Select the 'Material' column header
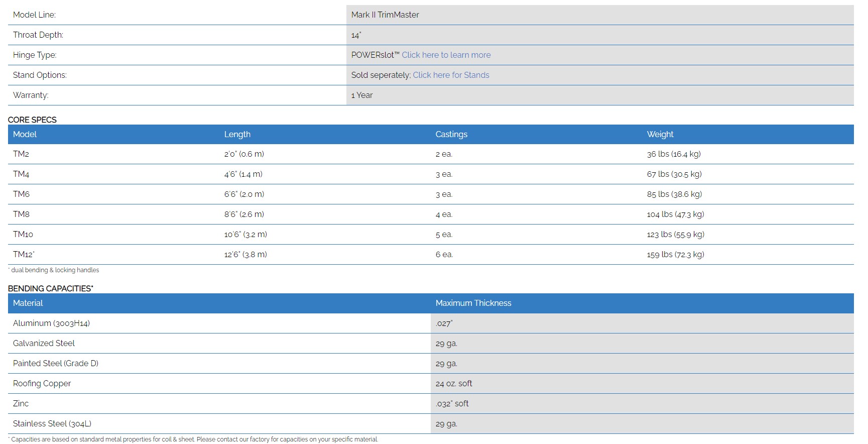The width and height of the screenshot is (868, 444). pos(28,303)
